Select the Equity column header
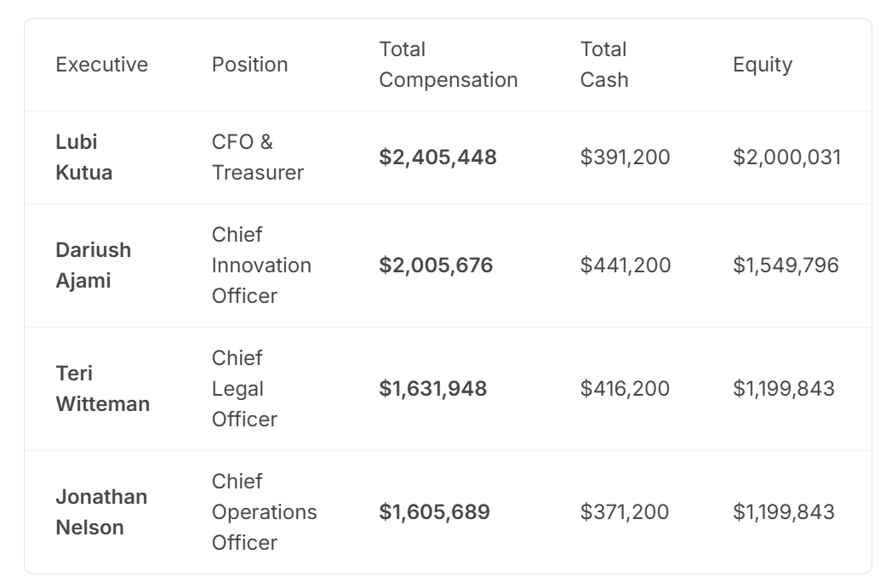886x588 pixels. tap(762, 65)
